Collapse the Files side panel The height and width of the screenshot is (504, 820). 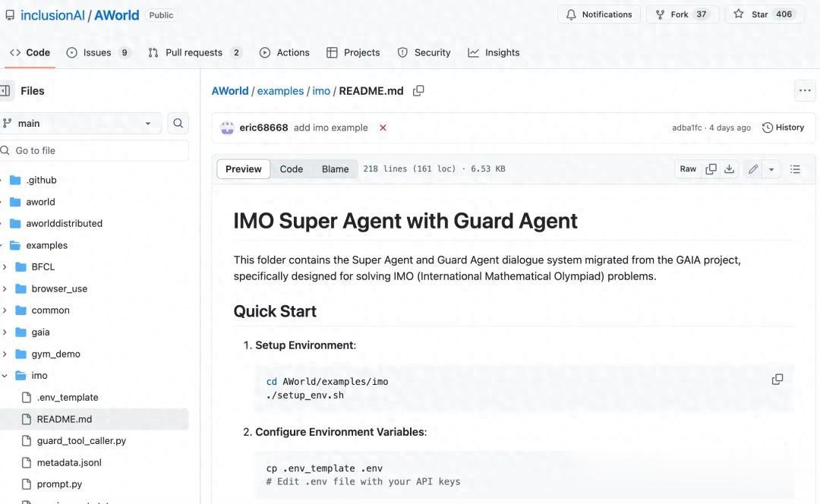pos(5,91)
